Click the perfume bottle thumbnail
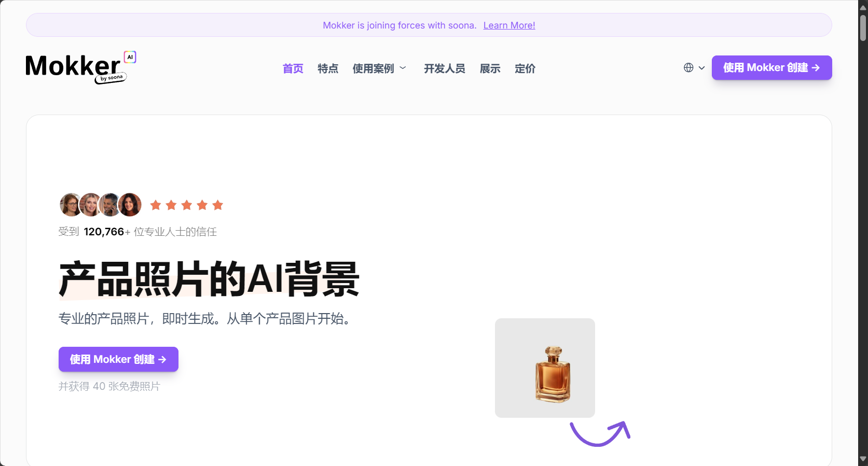This screenshot has height=466, width=868. click(x=545, y=368)
